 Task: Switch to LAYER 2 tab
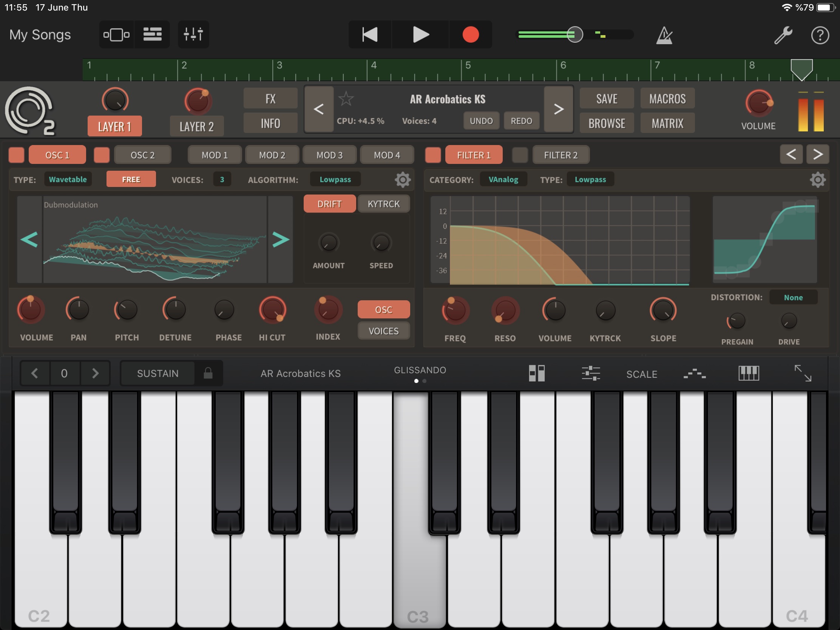coord(197,126)
